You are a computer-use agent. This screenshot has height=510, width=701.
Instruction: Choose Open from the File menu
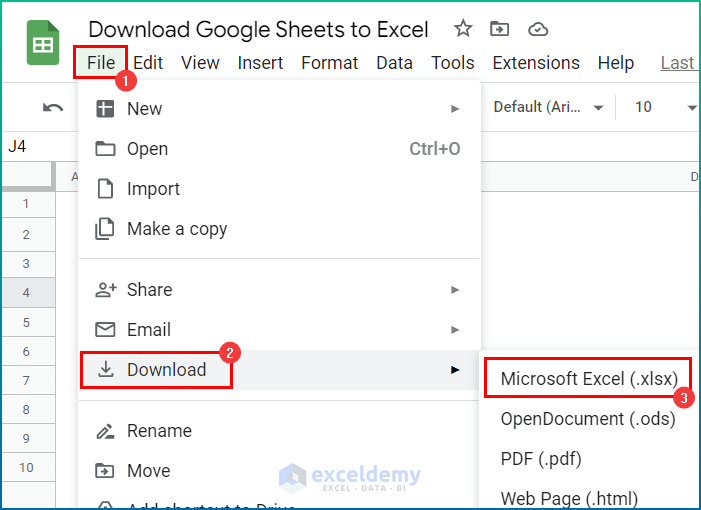(x=279, y=149)
